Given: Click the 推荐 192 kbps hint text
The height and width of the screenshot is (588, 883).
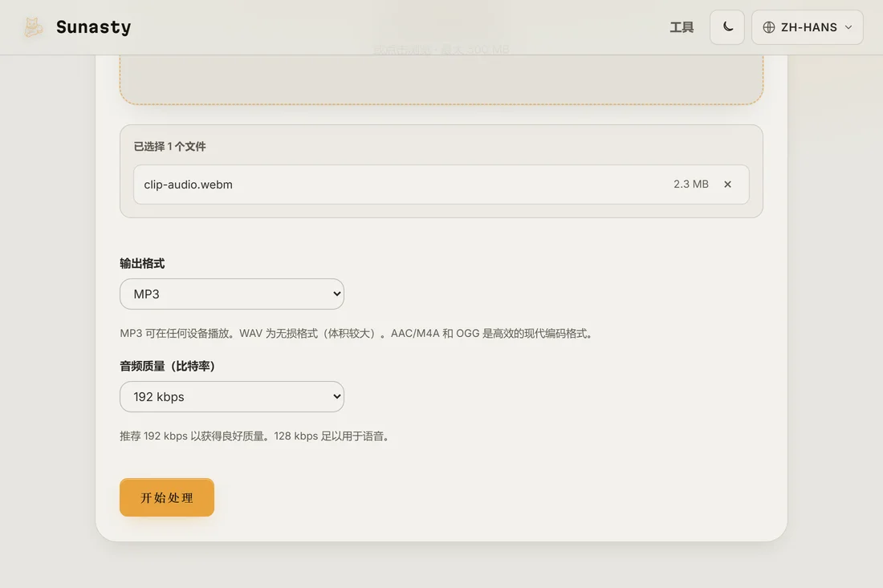Looking at the screenshot, I should pos(255,436).
